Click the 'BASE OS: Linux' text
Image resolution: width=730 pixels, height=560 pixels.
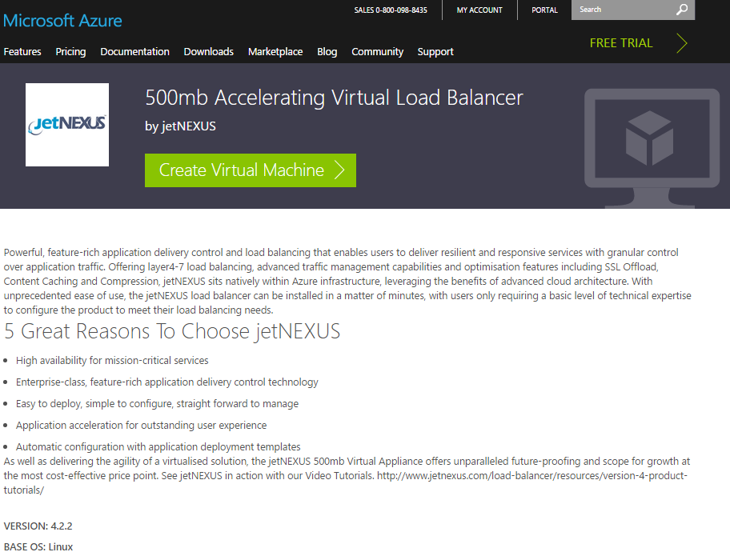(38, 546)
